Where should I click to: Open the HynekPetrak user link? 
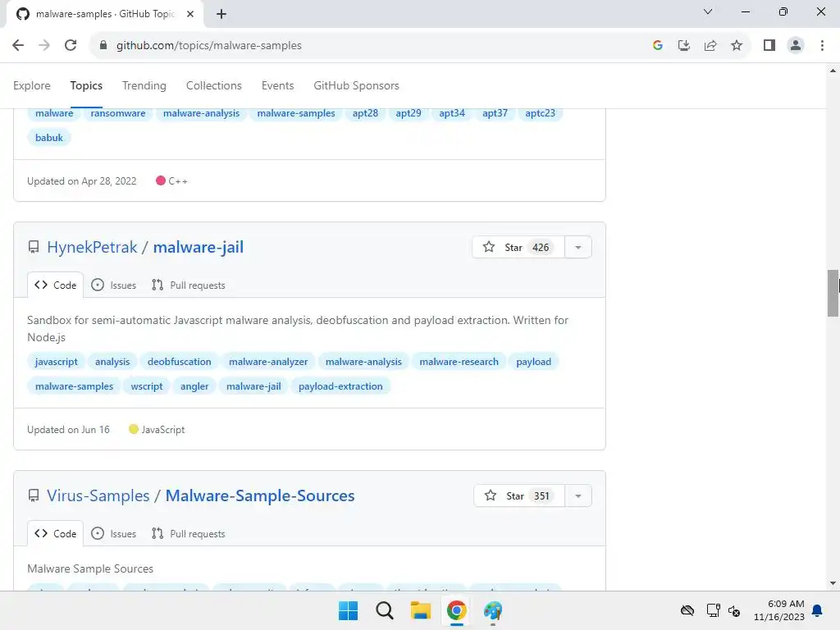[x=92, y=247]
